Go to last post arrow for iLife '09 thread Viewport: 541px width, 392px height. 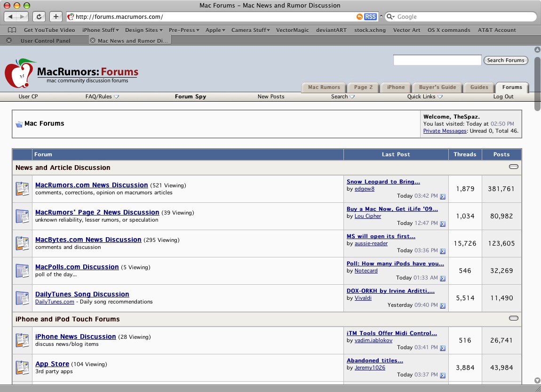tap(443, 224)
